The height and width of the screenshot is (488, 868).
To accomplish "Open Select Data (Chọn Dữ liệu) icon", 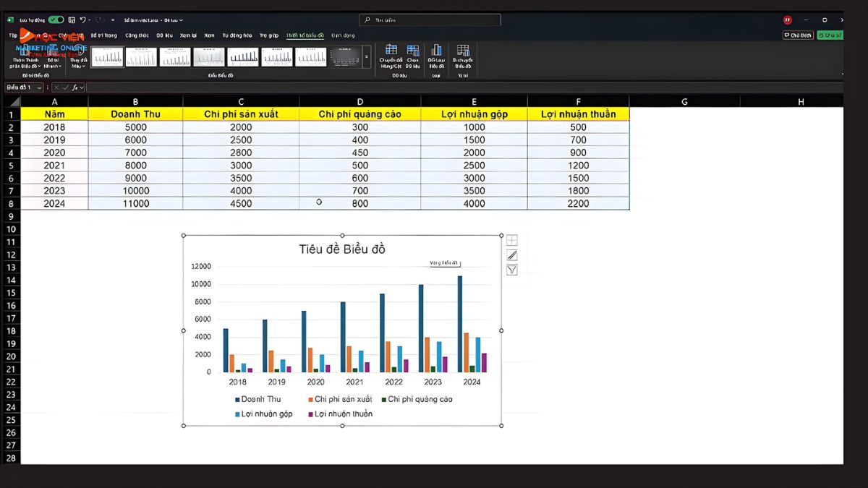I will (412, 56).
